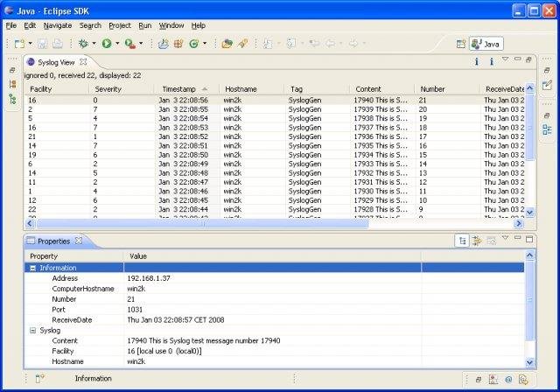This screenshot has width=560, height=392.
Task: Open the Run configurations dropdown arrow
Action: 117,44
